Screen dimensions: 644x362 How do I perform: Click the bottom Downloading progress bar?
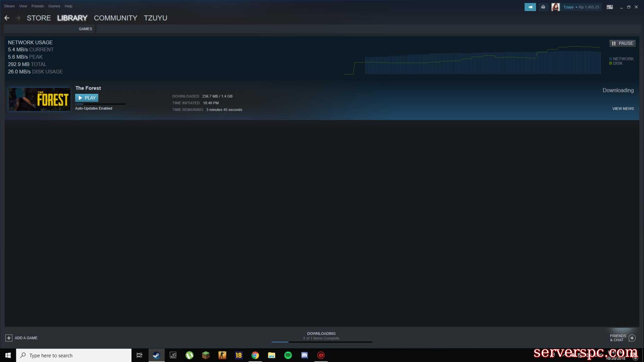click(321, 341)
